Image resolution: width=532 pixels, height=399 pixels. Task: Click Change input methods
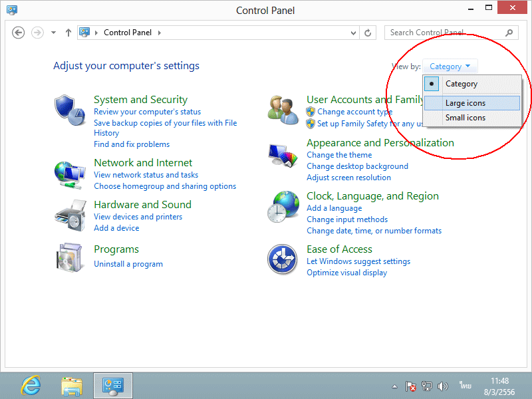(x=347, y=219)
